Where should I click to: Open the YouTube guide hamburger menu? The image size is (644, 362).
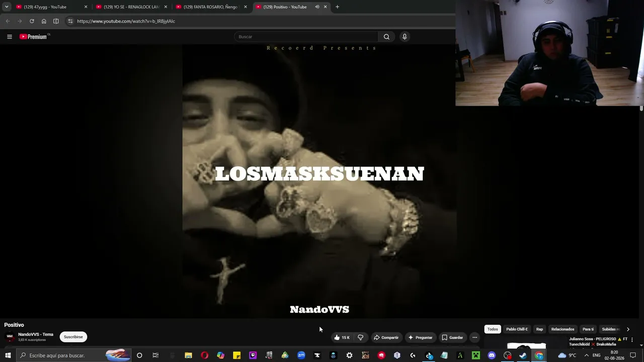click(10, 37)
